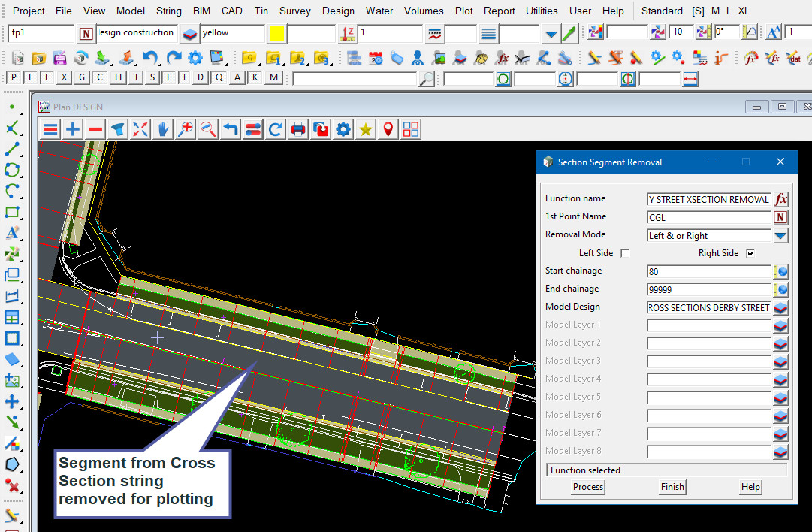This screenshot has width=812, height=532.
Task: Click the Start chainage input field
Action: coord(708,272)
